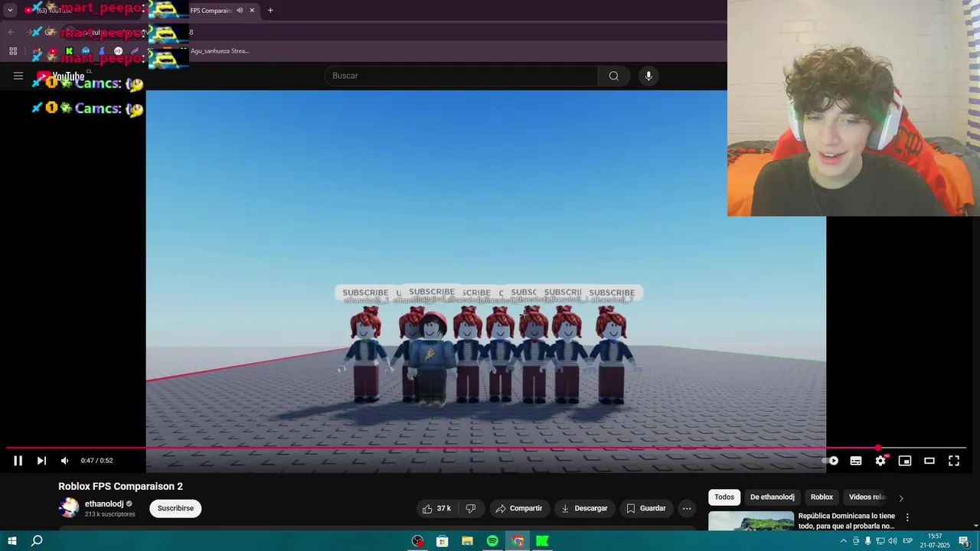Viewport: 980px width, 551px height.
Task: Click the Roblox FPS Comparaison 2 title
Action: pyautogui.click(x=120, y=486)
